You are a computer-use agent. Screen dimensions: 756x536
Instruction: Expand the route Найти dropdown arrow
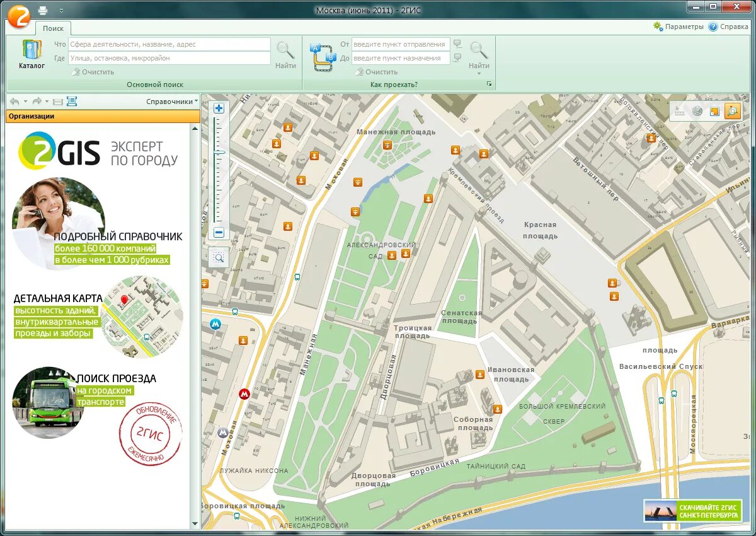(x=479, y=73)
